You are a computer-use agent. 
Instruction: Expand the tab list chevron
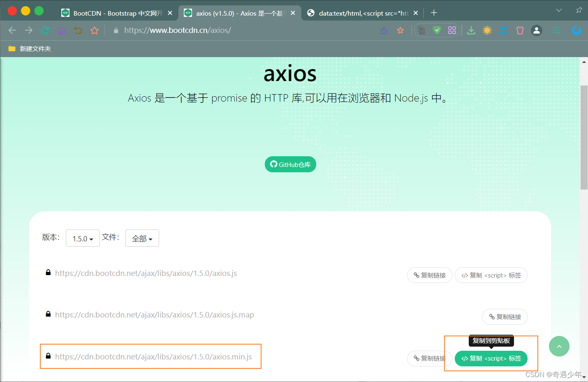tap(559, 10)
